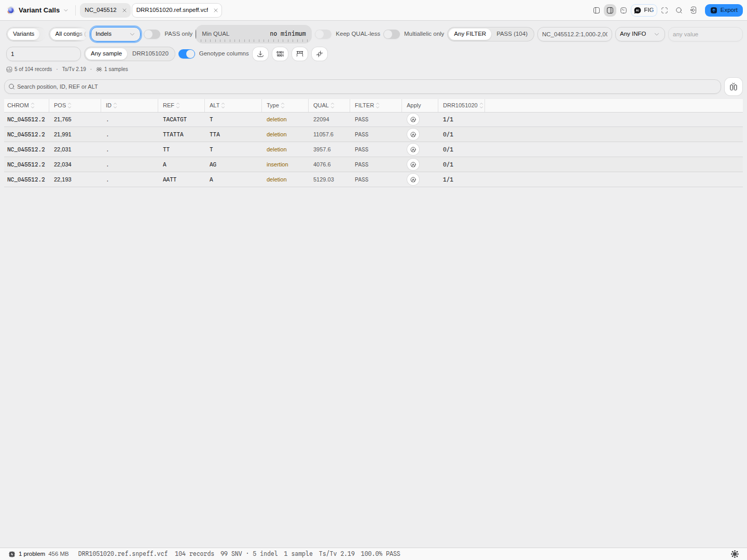Select the DRR1051020.ref.snpeff.vcf tab
Screen dimensions: 747x560
point(172,10)
